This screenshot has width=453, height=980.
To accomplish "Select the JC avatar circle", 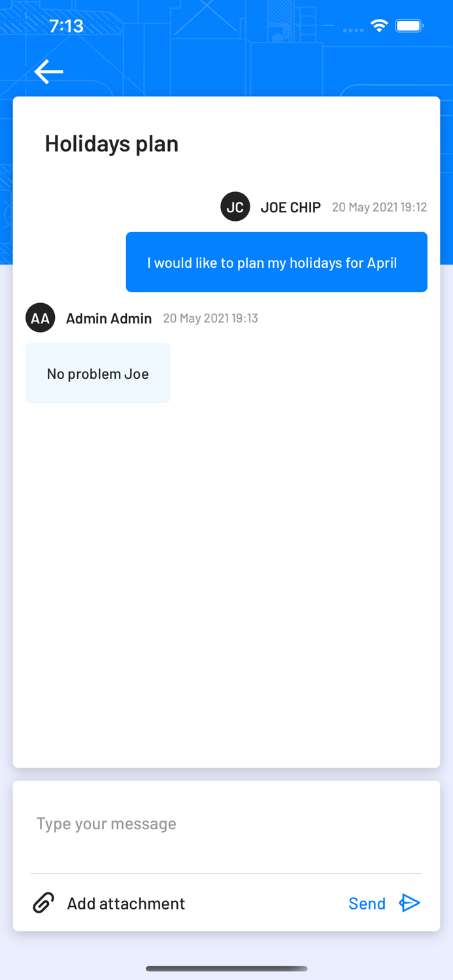I will (x=235, y=206).
